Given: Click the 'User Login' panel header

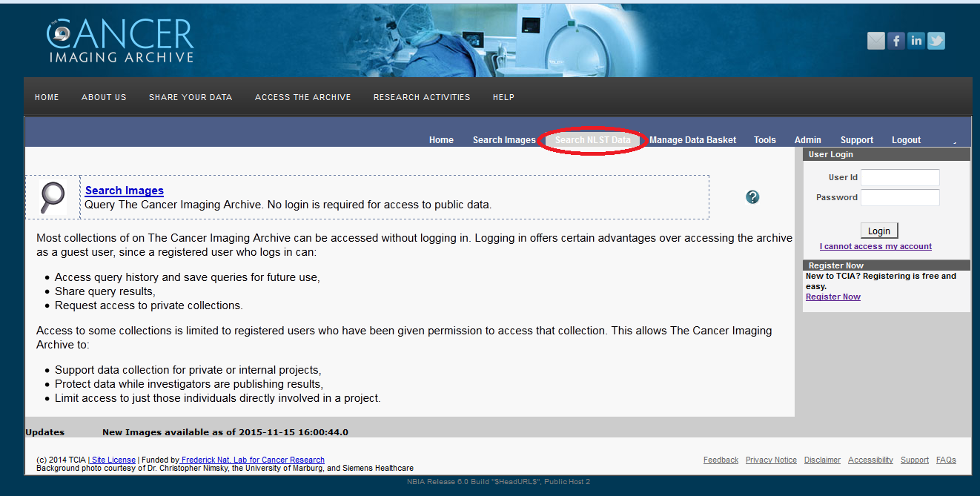Looking at the screenshot, I should point(887,154).
